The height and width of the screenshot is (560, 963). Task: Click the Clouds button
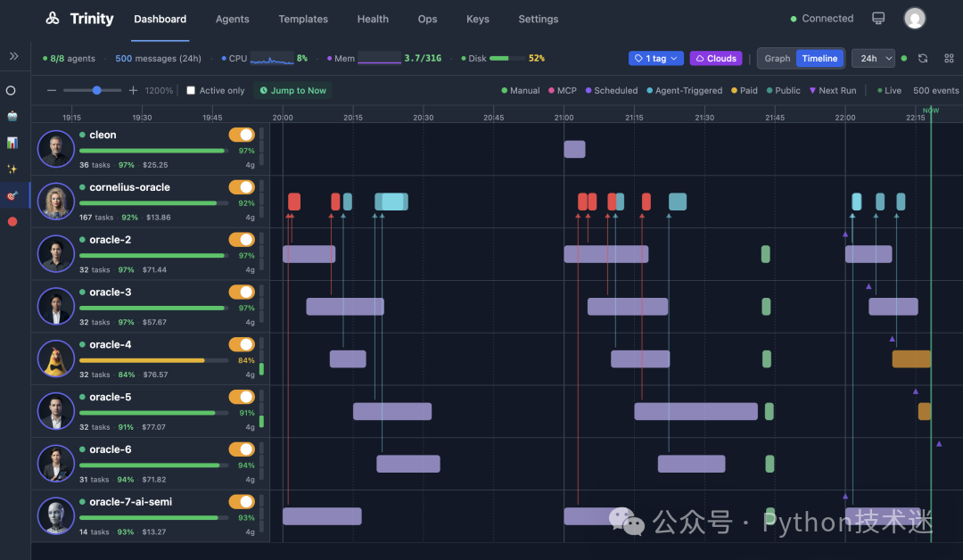716,58
